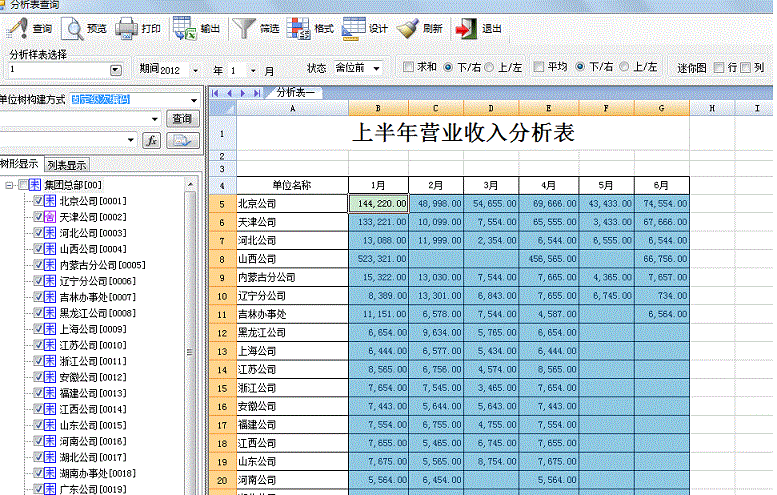Go to first sheet navigation arrow
The height and width of the screenshot is (495, 777).
pos(215,93)
